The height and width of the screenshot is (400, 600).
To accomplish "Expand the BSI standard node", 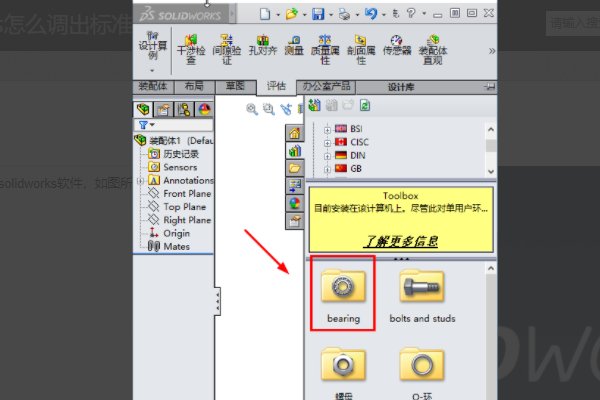I will tap(327, 130).
